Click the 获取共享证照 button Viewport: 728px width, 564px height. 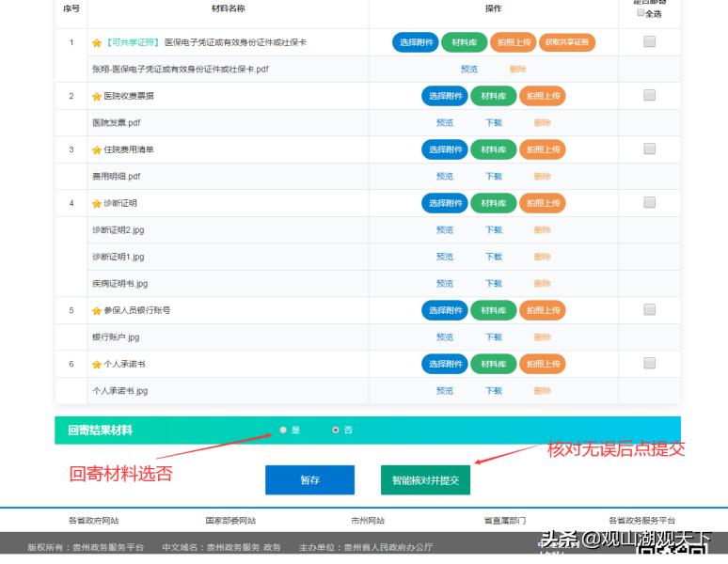point(567,42)
